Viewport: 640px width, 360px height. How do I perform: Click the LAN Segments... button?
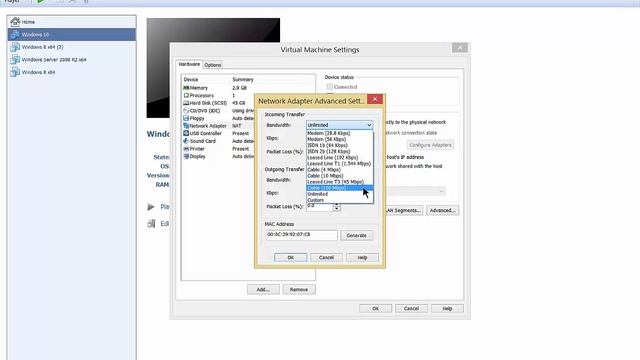403,210
